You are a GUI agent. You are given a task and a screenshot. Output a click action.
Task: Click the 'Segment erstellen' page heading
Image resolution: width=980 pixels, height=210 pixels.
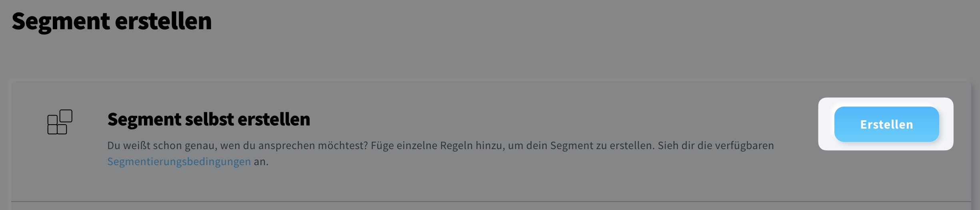(x=112, y=21)
